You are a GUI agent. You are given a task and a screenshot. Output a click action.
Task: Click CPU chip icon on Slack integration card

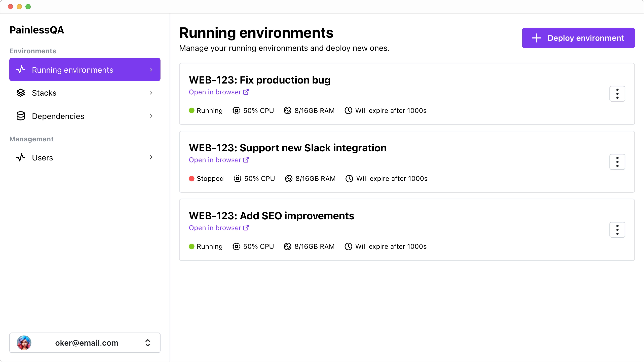237,178
